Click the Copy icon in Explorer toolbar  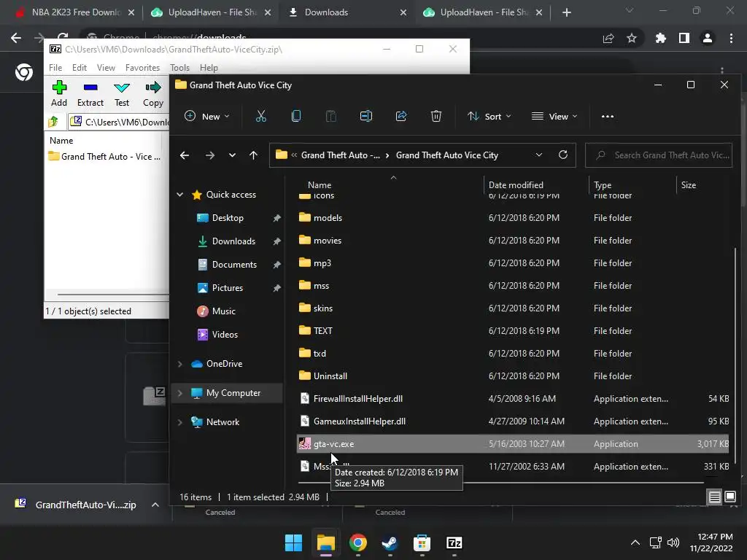tap(296, 116)
